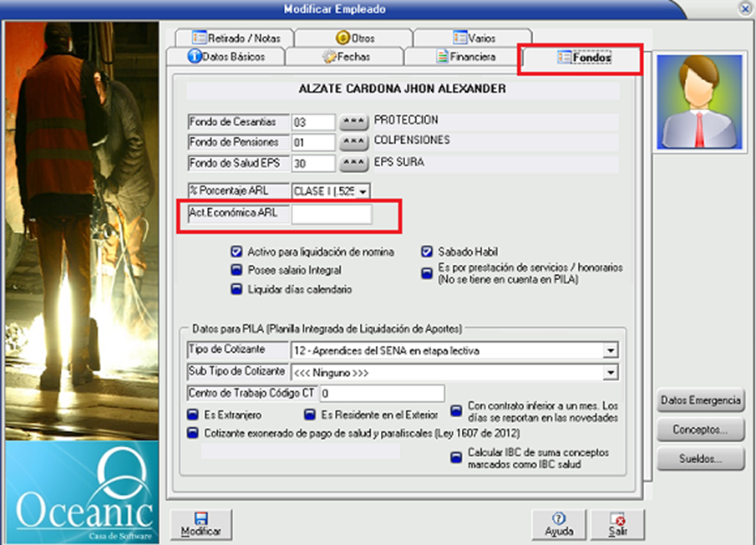Viewport: 756px width, 545px height.
Task: Browse Fondo de Salud EPS lookup button
Action: [353, 163]
